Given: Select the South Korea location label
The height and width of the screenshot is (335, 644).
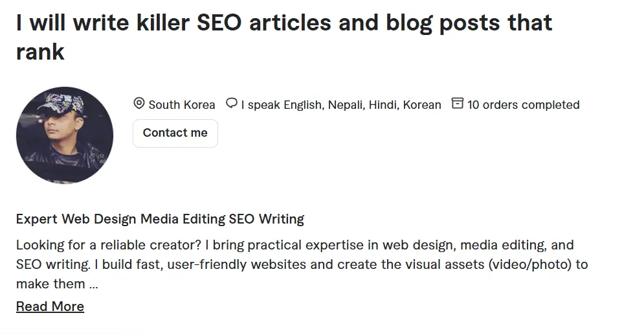Looking at the screenshot, I should (182, 105).
